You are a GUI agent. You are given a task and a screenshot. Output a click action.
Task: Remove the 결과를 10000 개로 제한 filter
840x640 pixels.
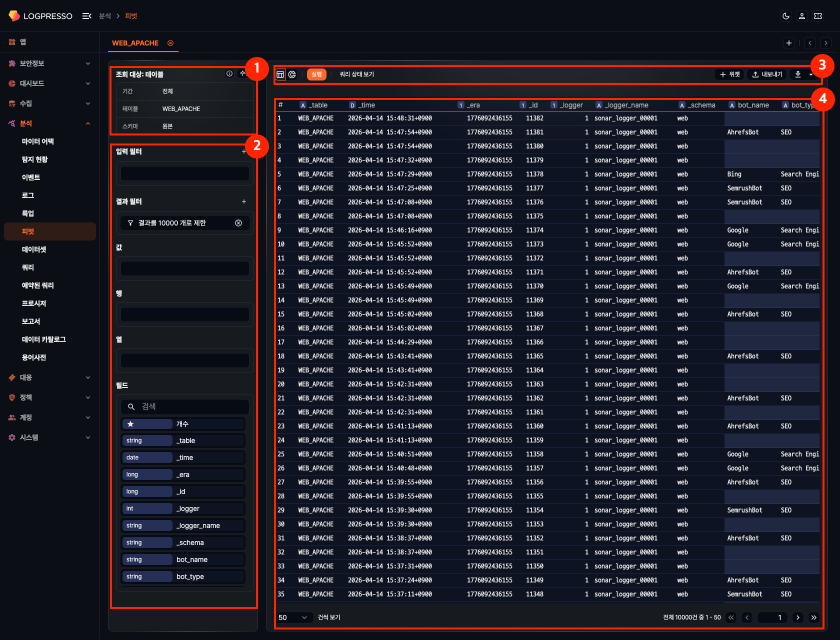point(238,223)
